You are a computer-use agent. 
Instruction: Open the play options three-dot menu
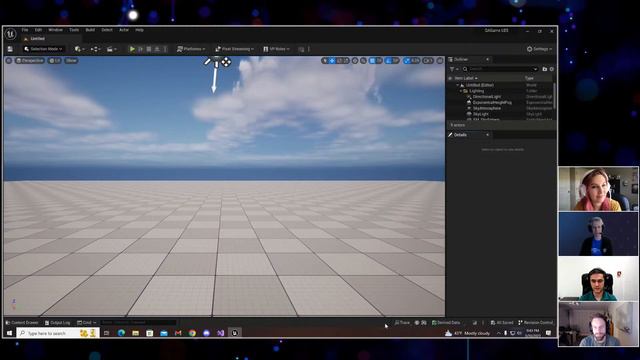click(x=165, y=49)
